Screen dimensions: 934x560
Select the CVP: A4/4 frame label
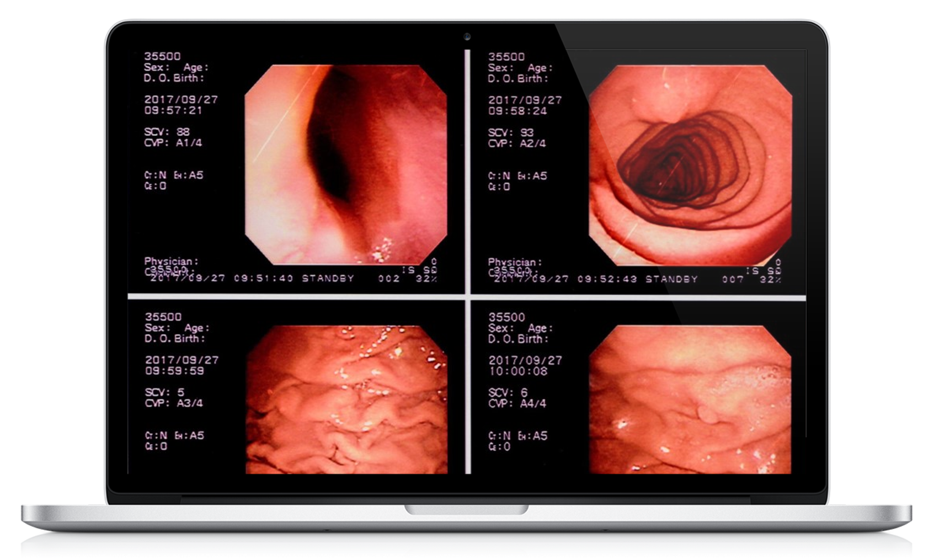tap(517, 404)
